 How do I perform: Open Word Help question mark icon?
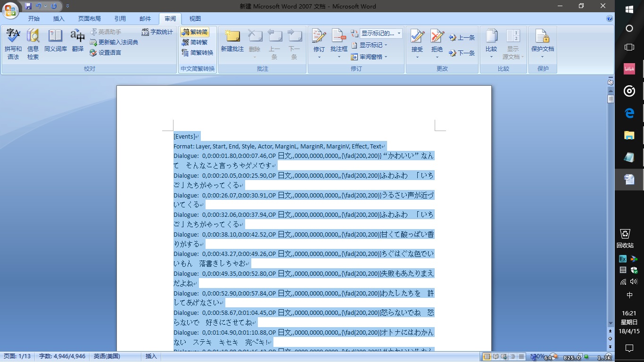coord(610,19)
